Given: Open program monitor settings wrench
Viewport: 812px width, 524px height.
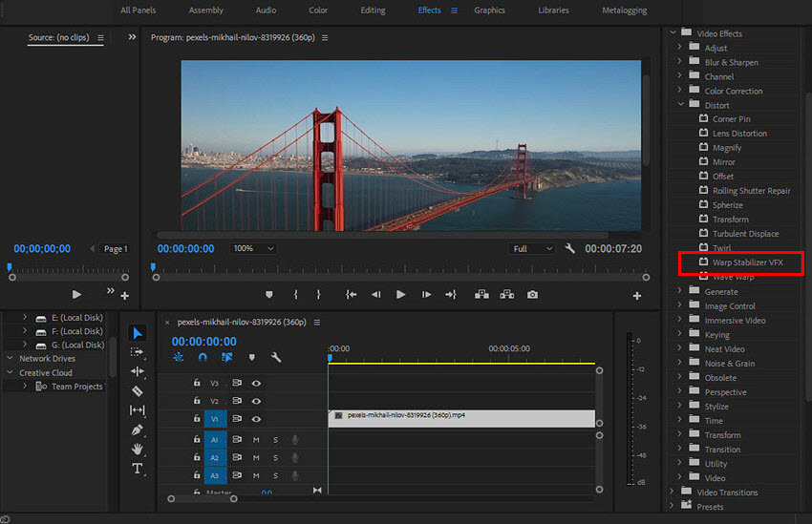Looking at the screenshot, I should point(570,248).
